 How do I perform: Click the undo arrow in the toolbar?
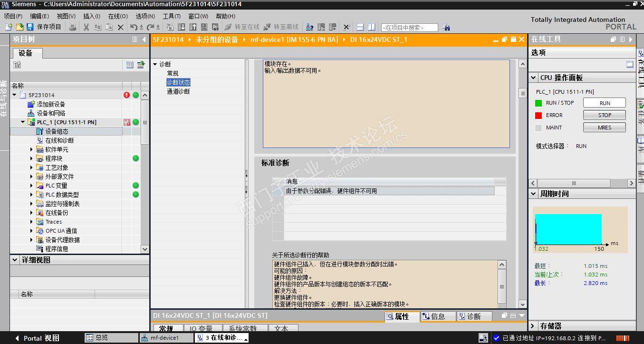[134, 27]
